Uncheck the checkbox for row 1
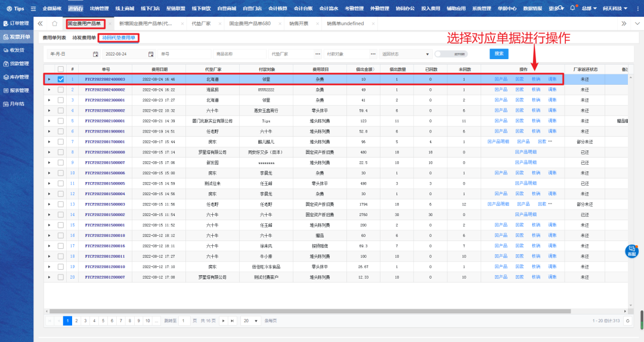Screen dimensions: 644x342 tap(60, 79)
